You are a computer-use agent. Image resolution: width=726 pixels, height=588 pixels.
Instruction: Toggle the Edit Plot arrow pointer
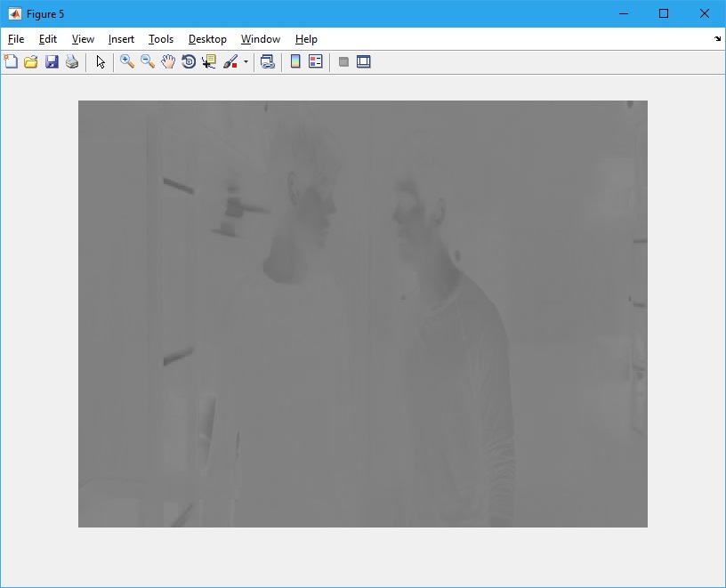tap(101, 61)
